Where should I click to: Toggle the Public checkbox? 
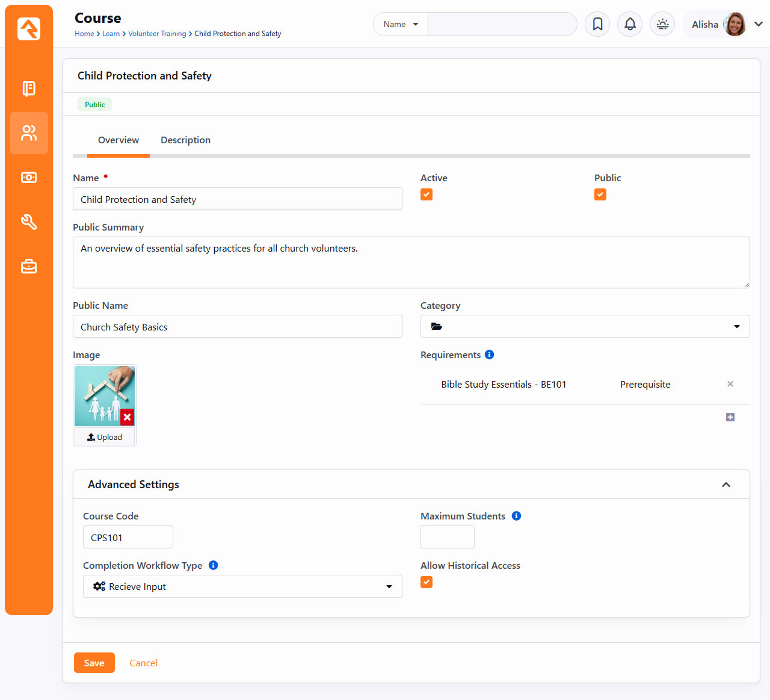point(600,194)
